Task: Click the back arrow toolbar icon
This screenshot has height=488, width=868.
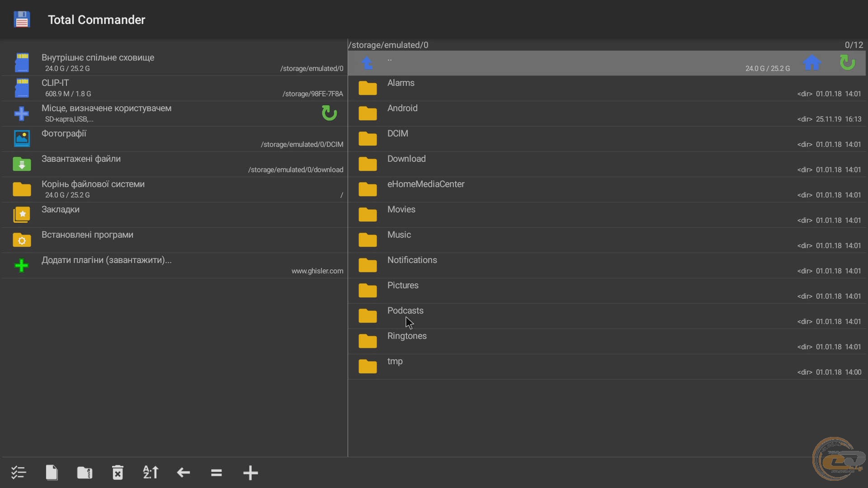Action: (184, 473)
